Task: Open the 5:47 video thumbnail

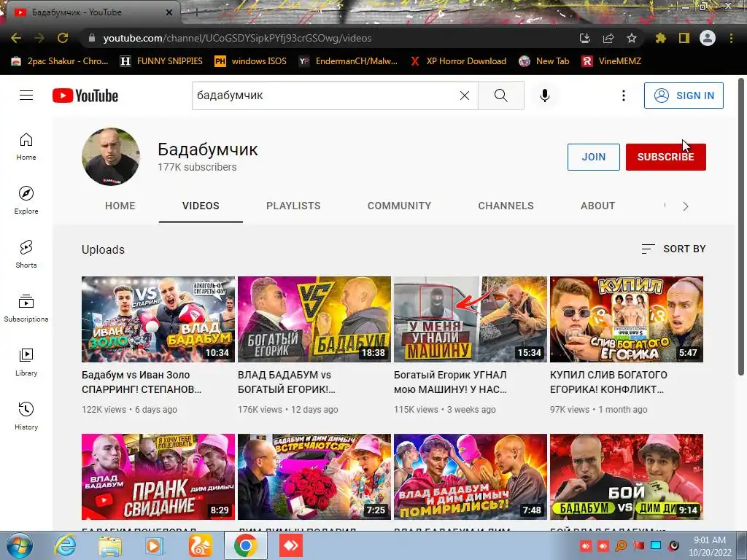Action: pos(627,319)
